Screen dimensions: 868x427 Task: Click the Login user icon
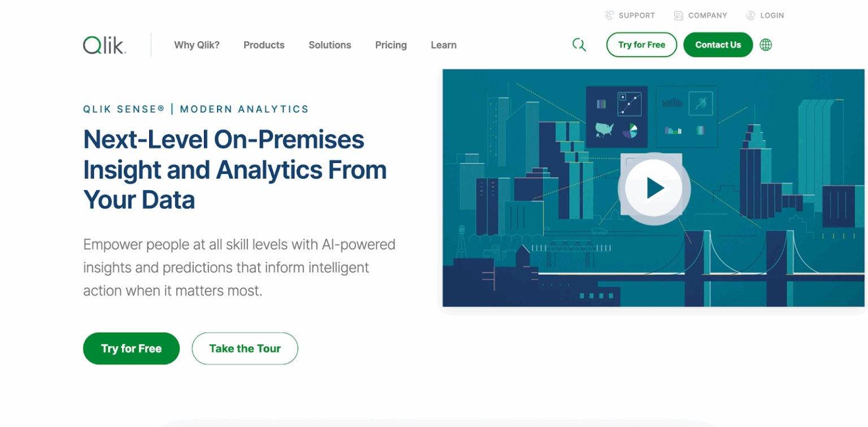(x=750, y=16)
